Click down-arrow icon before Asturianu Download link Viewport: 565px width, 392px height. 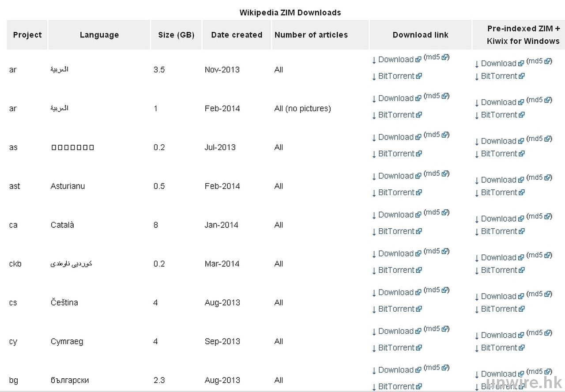click(x=374, y=177)
